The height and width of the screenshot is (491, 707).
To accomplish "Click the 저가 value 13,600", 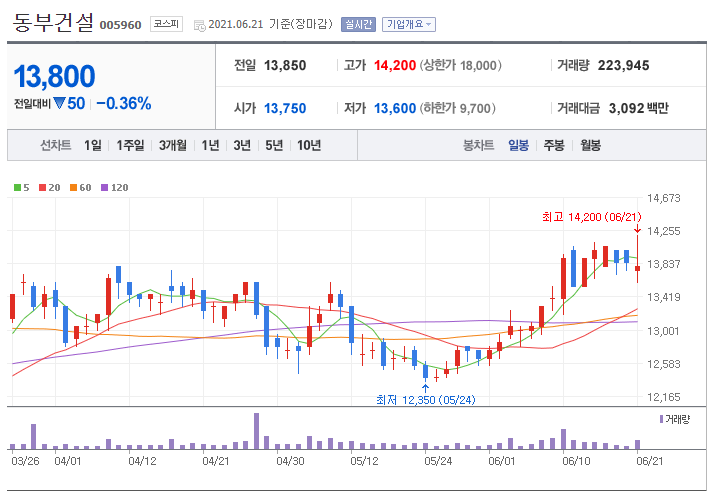I will pyautogui.click(x=395, y=108).
